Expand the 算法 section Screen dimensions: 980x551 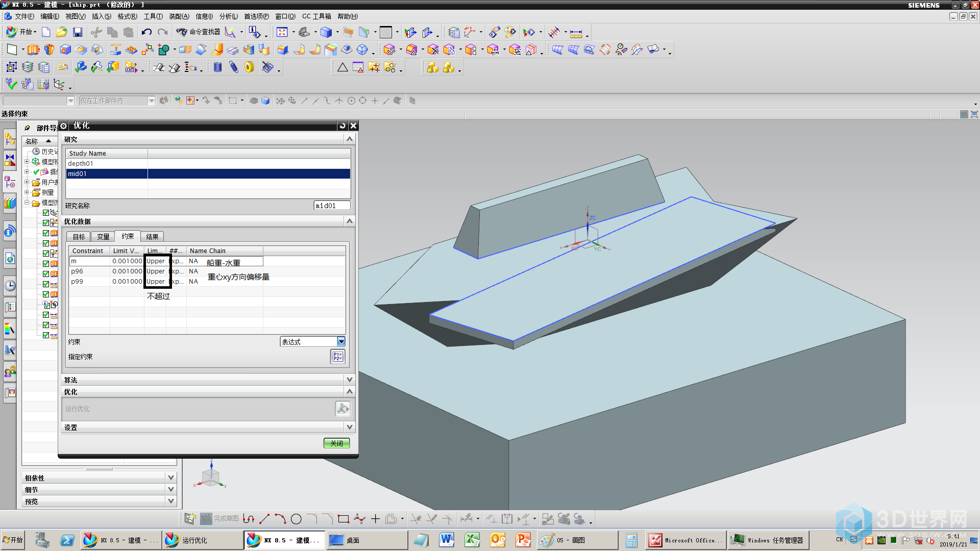pos(350,380)
